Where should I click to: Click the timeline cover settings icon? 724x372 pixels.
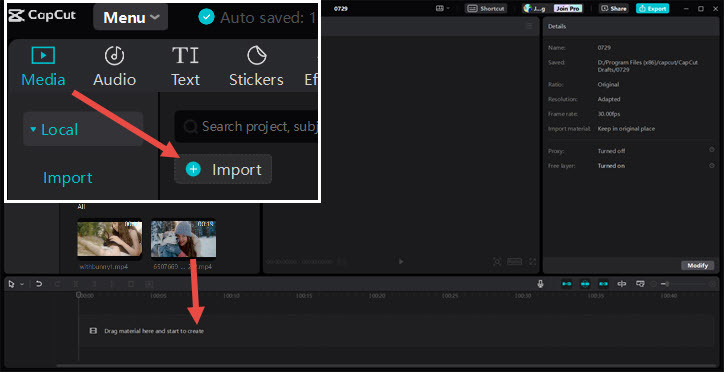(640, 284)
